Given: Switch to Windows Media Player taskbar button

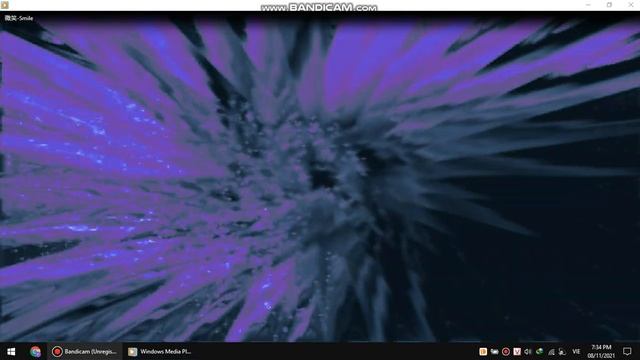Looking at the screenshot, I should tap(160, 351).
